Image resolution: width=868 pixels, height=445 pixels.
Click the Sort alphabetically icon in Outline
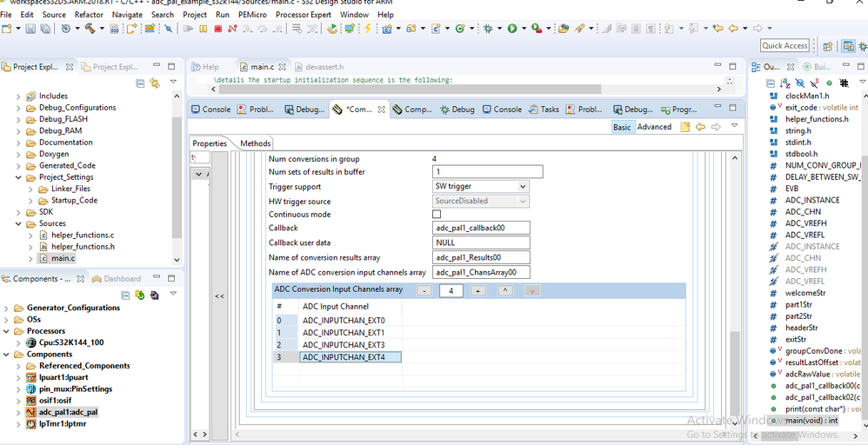point(785,83)
